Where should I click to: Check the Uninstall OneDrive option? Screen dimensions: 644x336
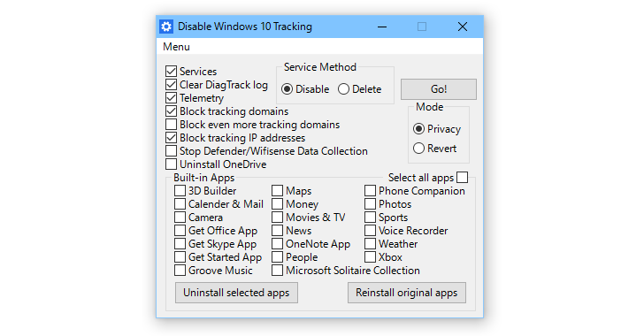[172, 164]
